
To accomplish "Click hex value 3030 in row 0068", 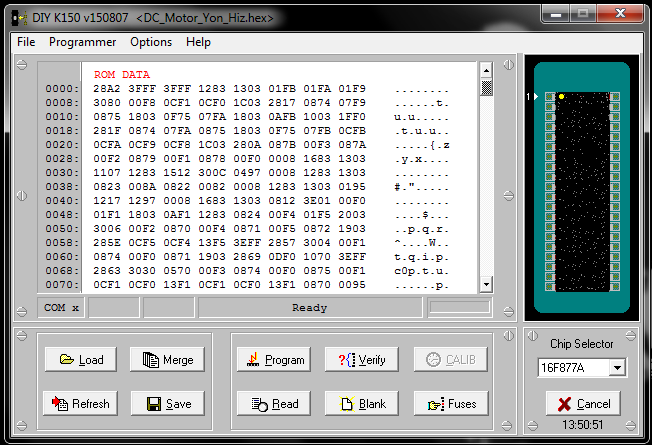I will (142, 270).
